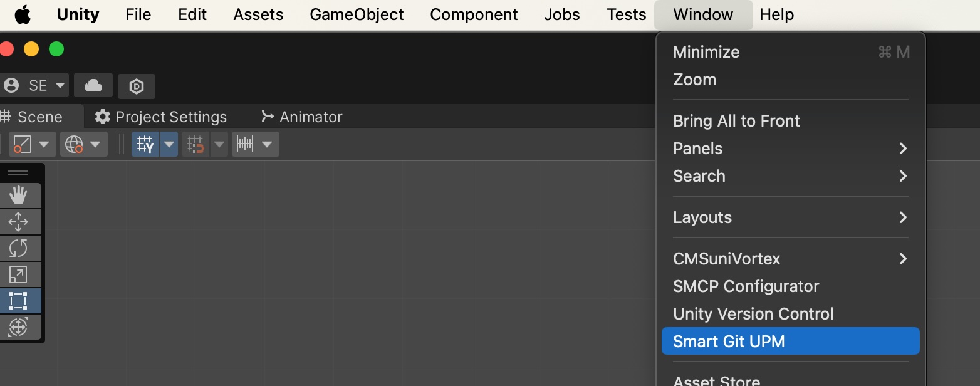Expand the grid visibility dropdown arrow
980x386 pixels.
(x=169, y=144)
